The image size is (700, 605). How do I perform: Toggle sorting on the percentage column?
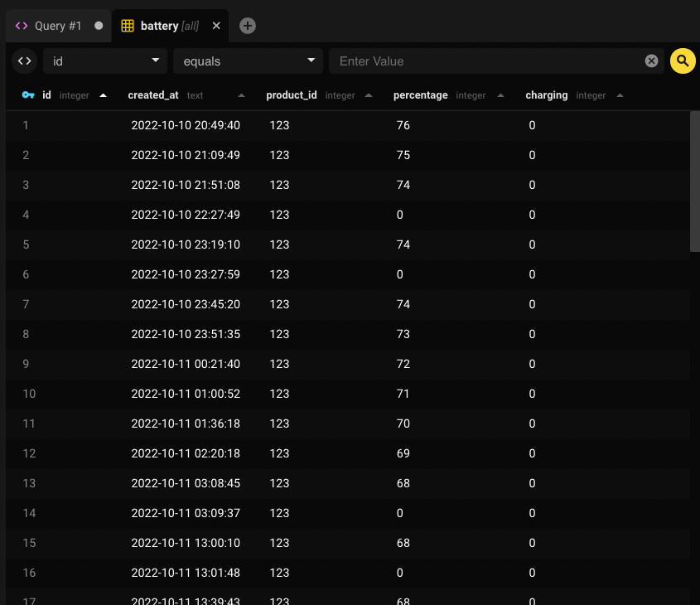(x=500, y=95)
